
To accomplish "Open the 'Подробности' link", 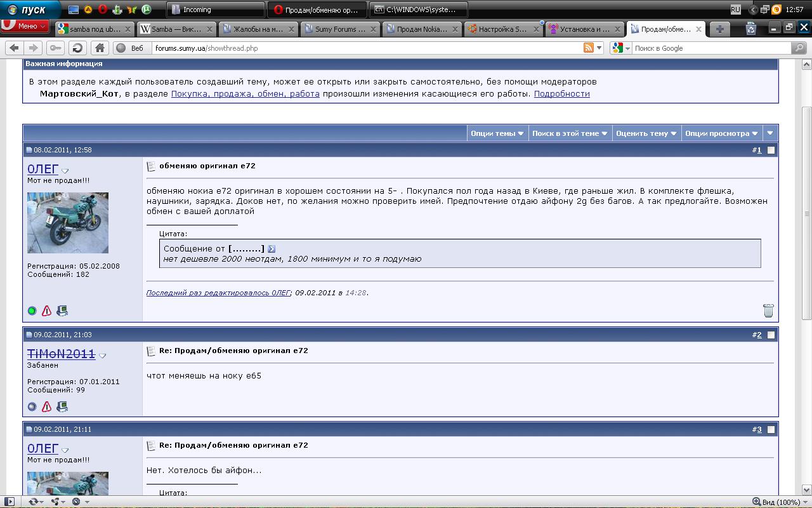I will pos(561,94).
